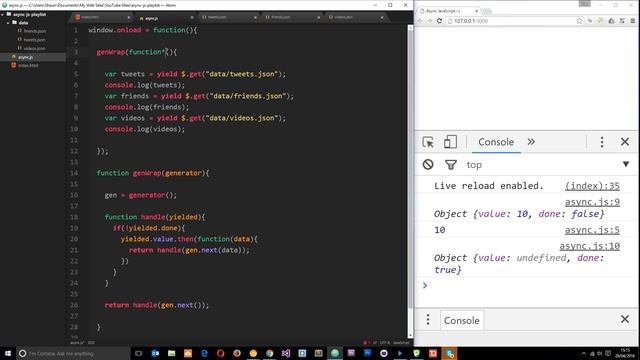Open the 'top' execution context dropdown arrow
The width and height of the screenshot is (640, 360).
coord(626,164)
